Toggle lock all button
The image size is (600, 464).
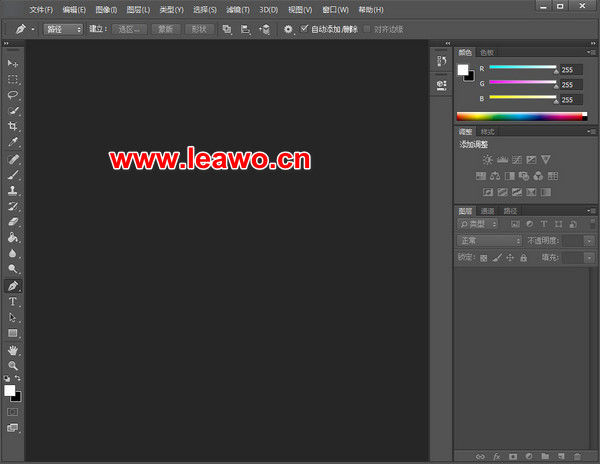click(x=523, y=258)
